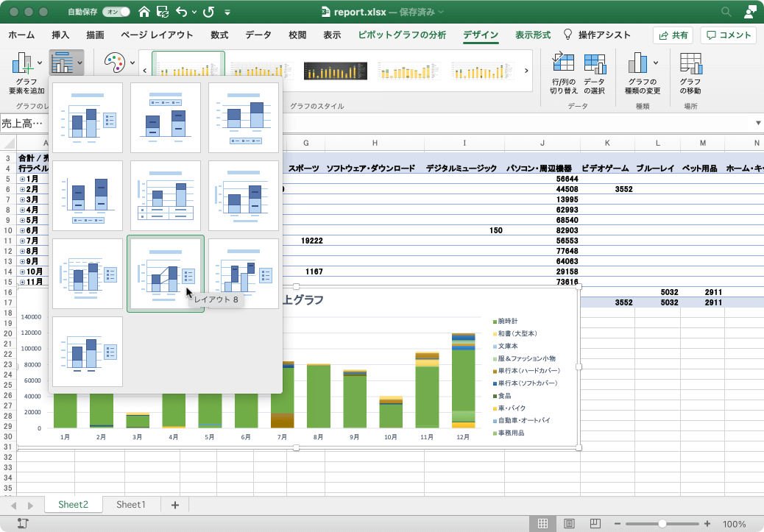Click the 操作アシスト tell-me field
Image resolution: width=764 pixels, height=532 pixels.
tap(597, 35)
